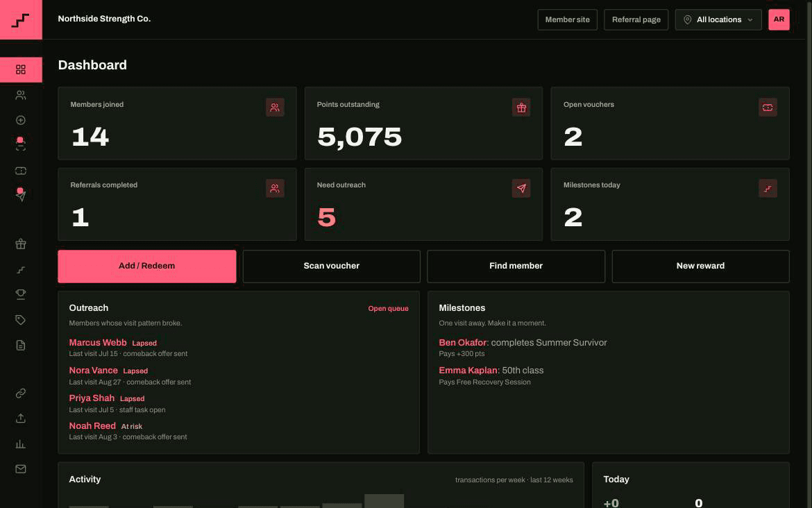
Task: Click the Members joined value 14
Action: coord(90,137)
